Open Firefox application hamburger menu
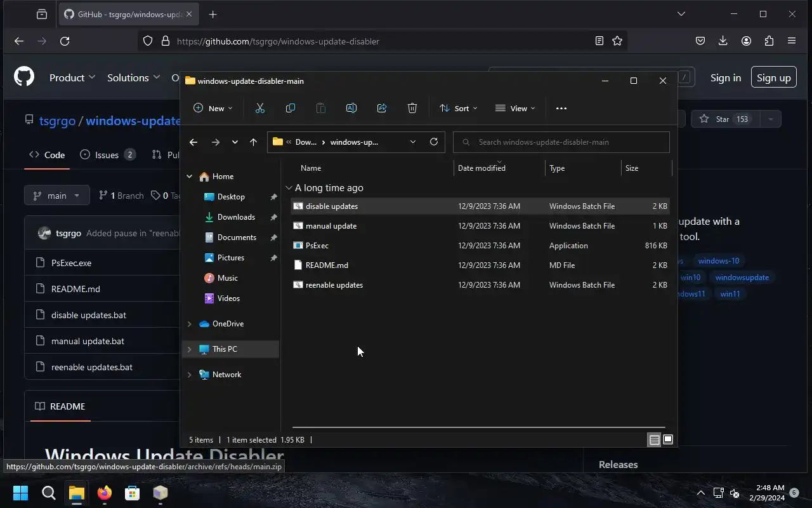 792,41
